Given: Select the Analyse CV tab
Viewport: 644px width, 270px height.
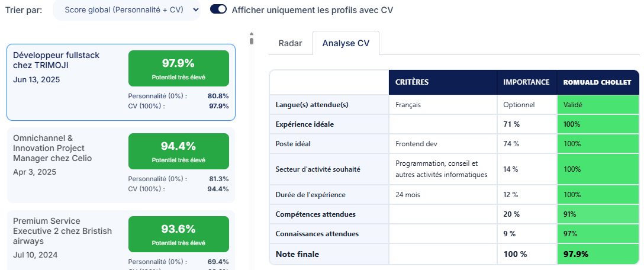Looking at the screenshot, I should coord(346,43).
